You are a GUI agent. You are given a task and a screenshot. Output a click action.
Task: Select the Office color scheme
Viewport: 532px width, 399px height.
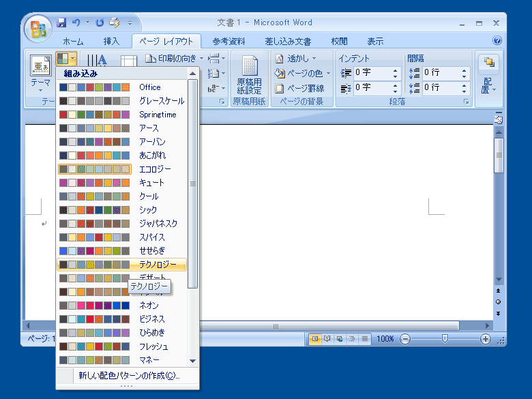point(122,87)
